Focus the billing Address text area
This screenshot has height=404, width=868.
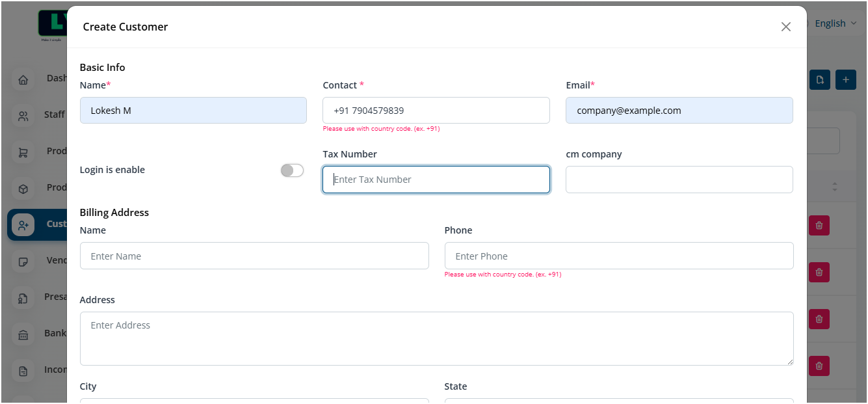coord(436,338)
